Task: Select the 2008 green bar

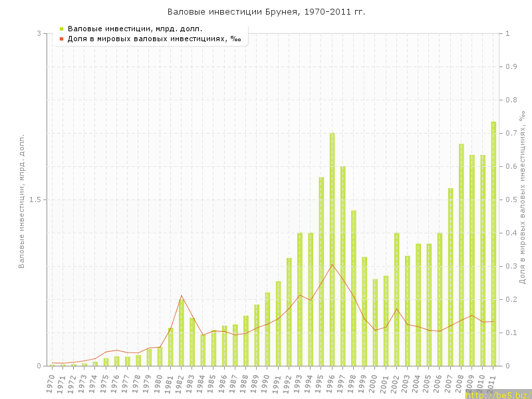Action: click(x=461, y=255)
